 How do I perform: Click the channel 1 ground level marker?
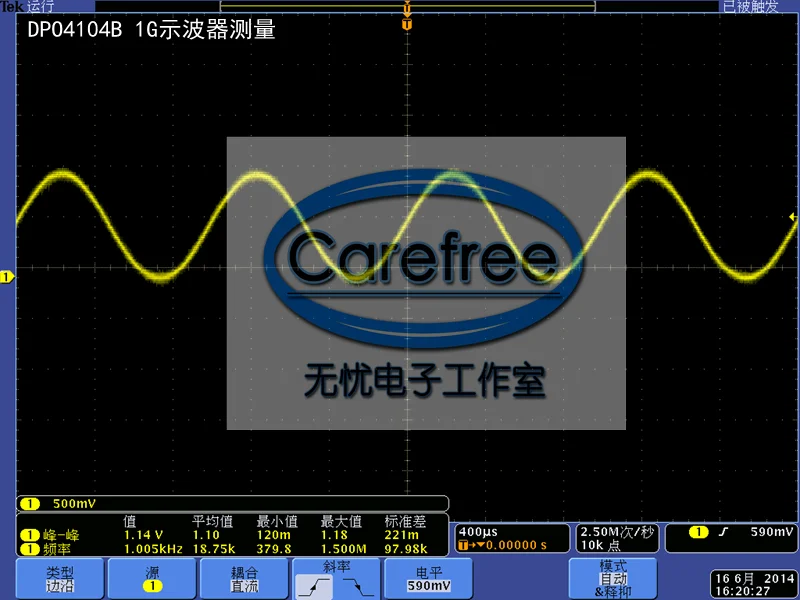tap(7, 277)
